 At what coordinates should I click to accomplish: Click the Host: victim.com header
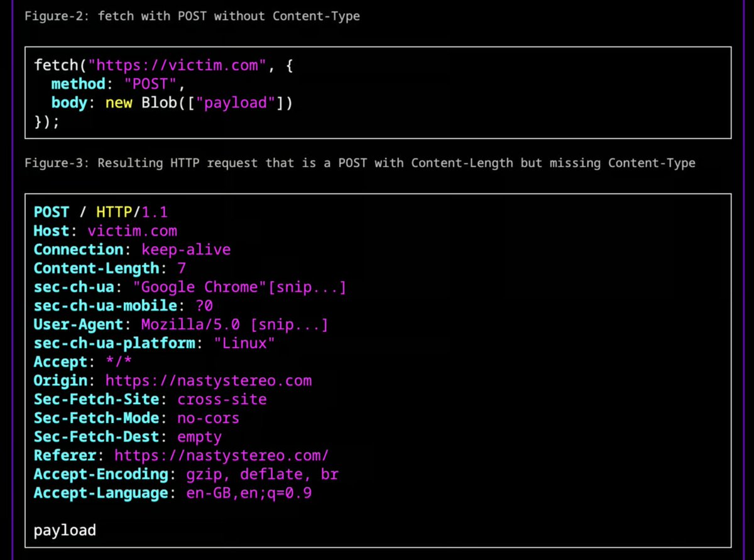[106, 231]
